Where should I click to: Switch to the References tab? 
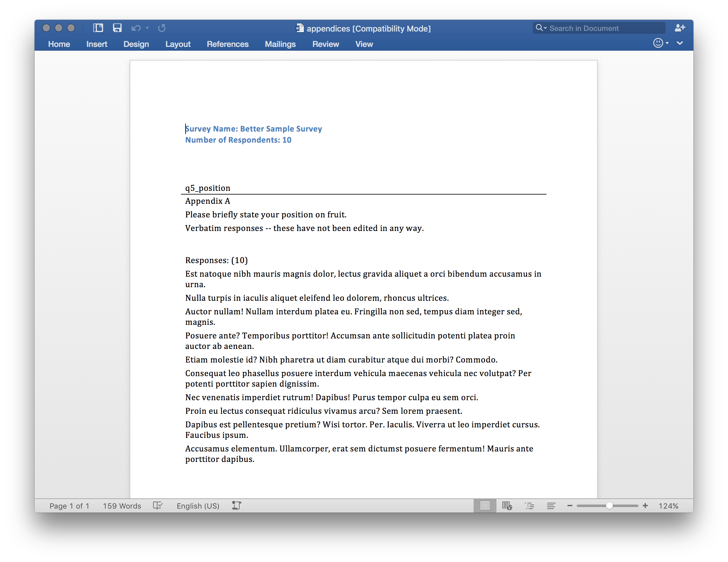pos(228,44)
